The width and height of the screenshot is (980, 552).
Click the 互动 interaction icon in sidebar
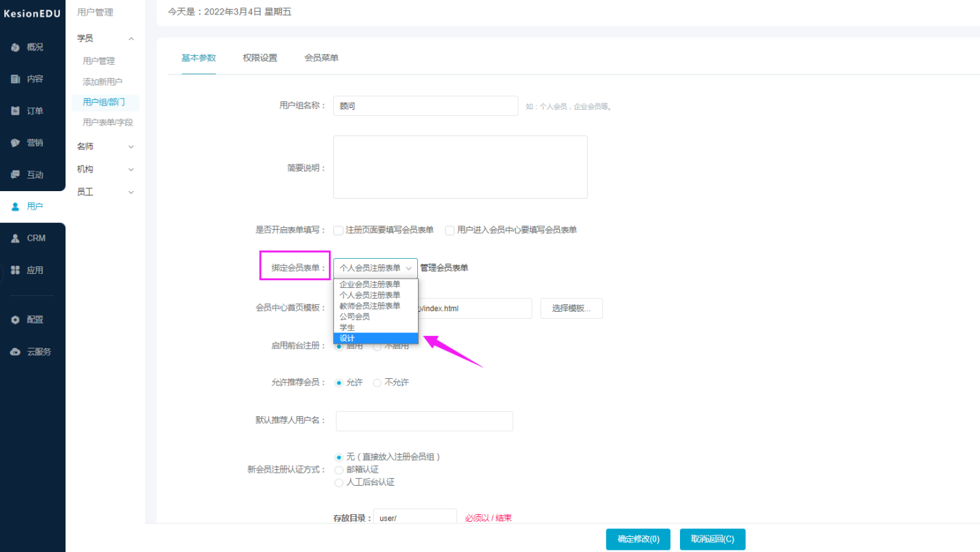15,175
